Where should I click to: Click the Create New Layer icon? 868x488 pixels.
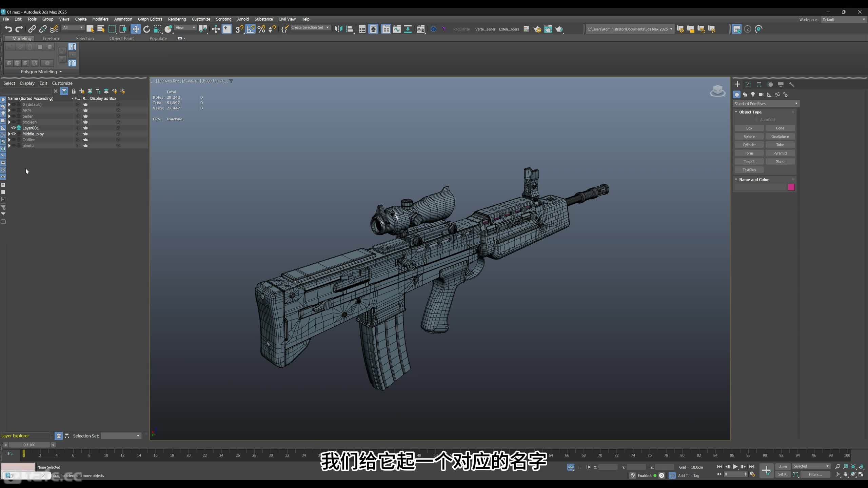(82, 91)
